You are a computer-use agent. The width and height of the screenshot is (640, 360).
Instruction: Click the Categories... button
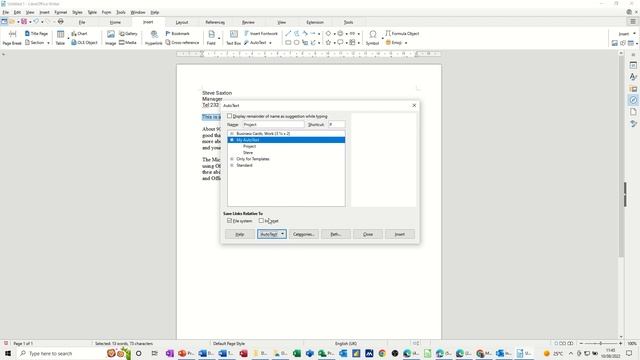304,234
